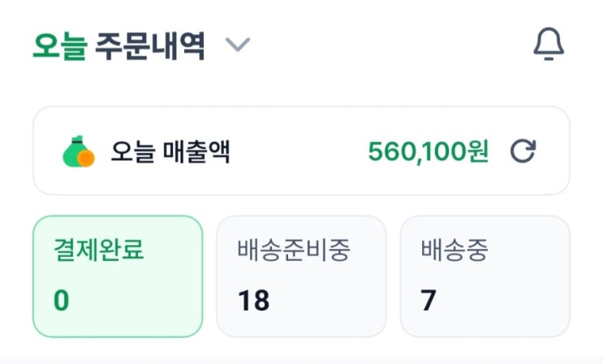Open the 오늘 매출액 sales card
The width and height of the screenshot is (603, 364).
301,151
